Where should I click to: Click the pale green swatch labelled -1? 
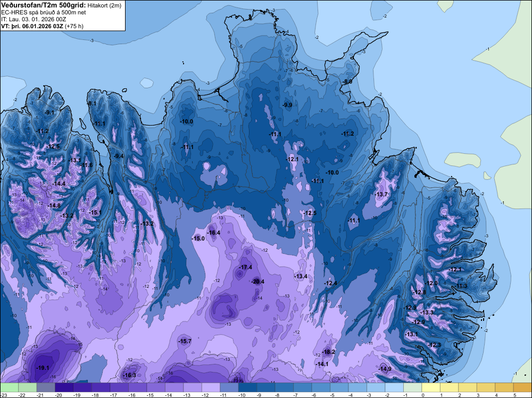pos(413,387)
